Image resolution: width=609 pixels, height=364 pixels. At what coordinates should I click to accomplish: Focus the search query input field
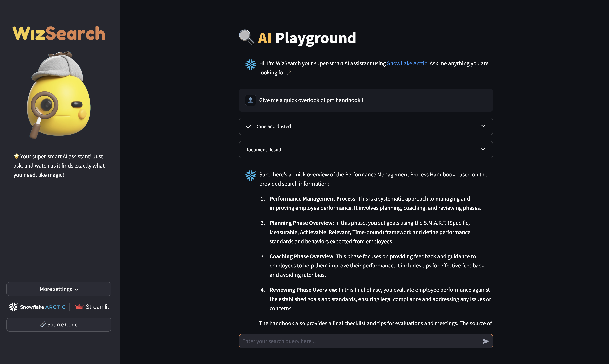[358, 341]
